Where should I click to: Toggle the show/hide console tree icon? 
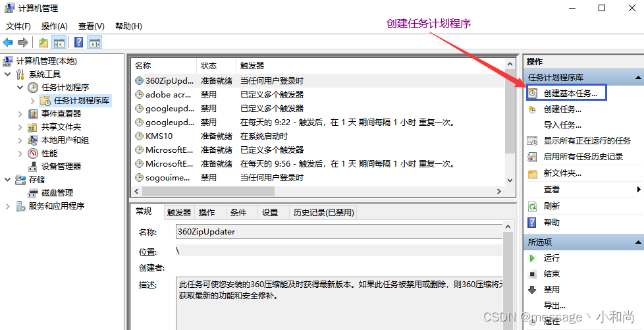59,42
